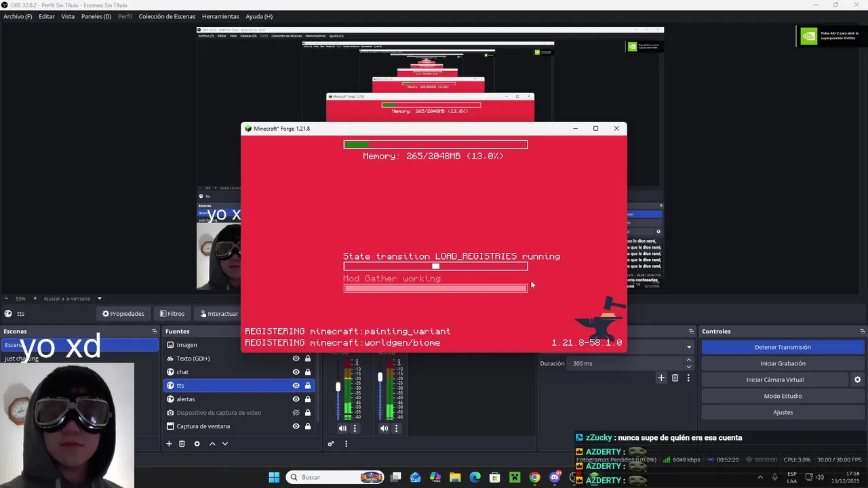Open the Paneles (D) menu
This screenshot has width=868, height=488.
96,16
